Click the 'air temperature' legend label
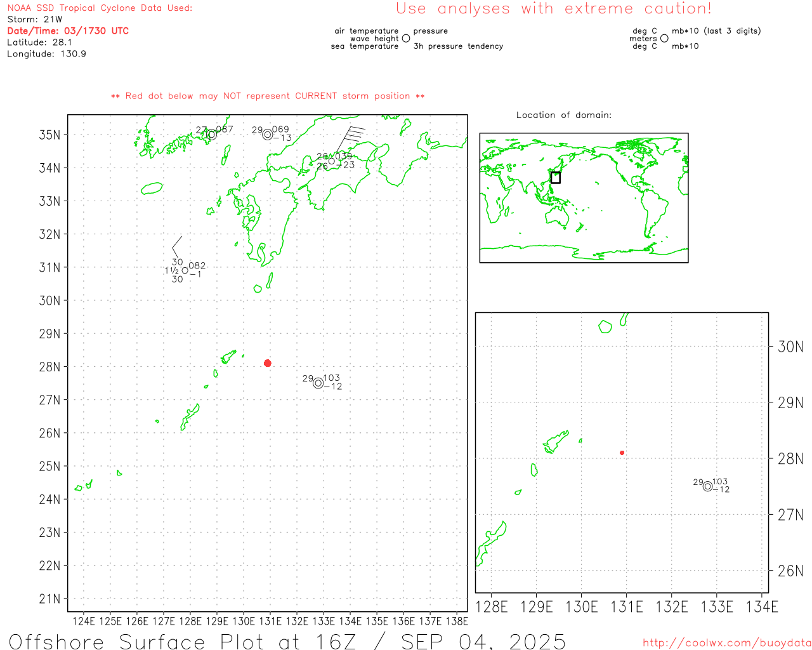 pyautogui.click(x=367, y=30)
